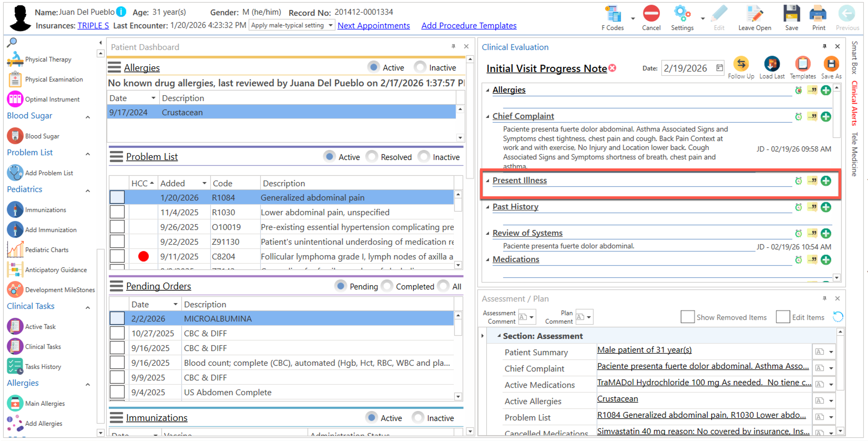
Task: Collapse the Section: Assessment expander
Action: [499, 335]
